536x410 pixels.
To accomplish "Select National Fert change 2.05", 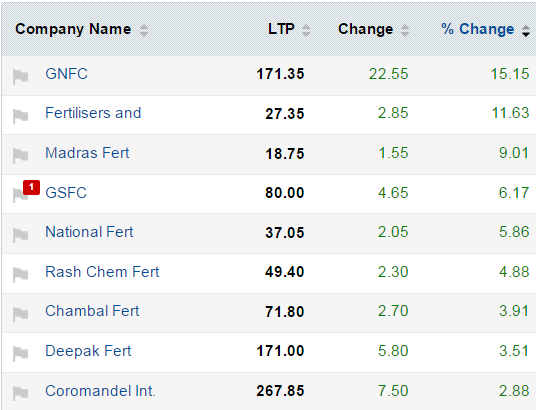I will pos(393,232).
